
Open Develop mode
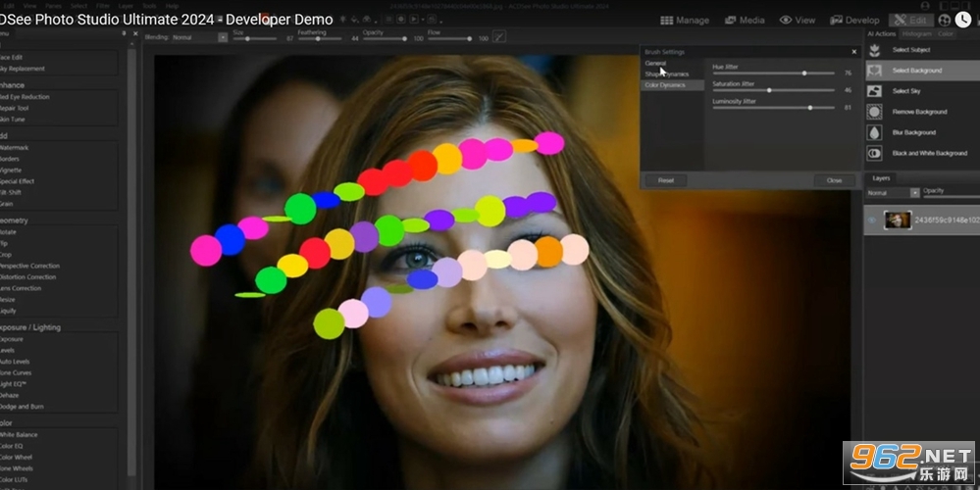coord(854,20)
